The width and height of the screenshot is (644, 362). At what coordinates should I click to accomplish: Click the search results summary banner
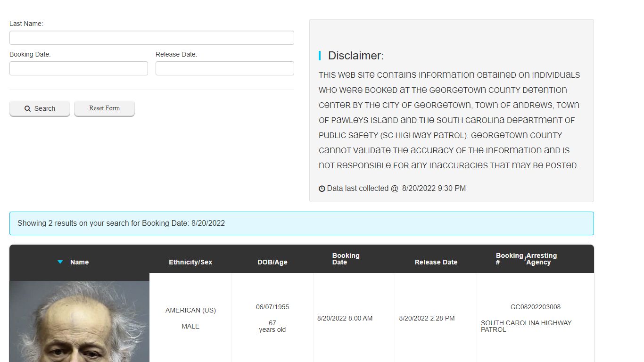coord(301,223)
